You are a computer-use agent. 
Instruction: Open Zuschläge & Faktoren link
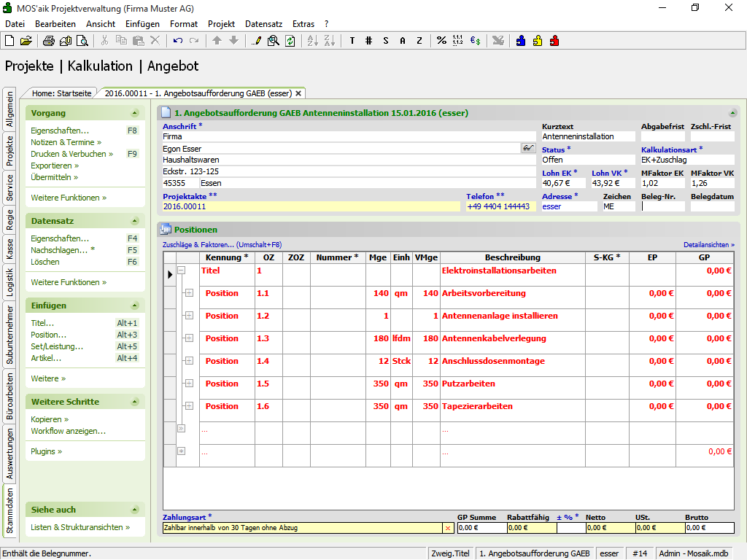198,245
